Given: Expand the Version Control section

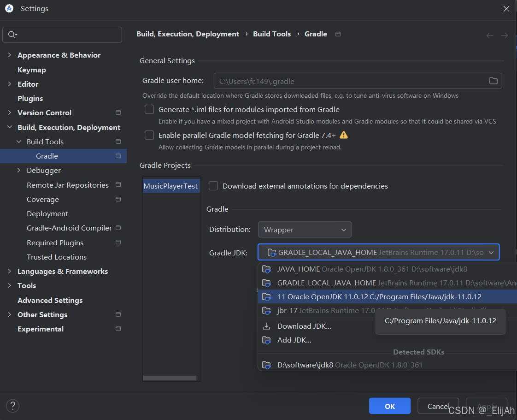Looking at the screenshot, I should [10, 112].
